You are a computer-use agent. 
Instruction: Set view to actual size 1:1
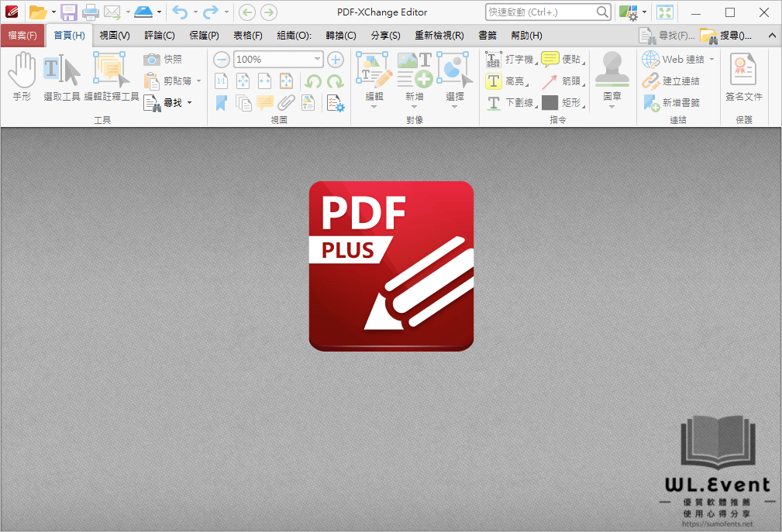coord(222,81)
